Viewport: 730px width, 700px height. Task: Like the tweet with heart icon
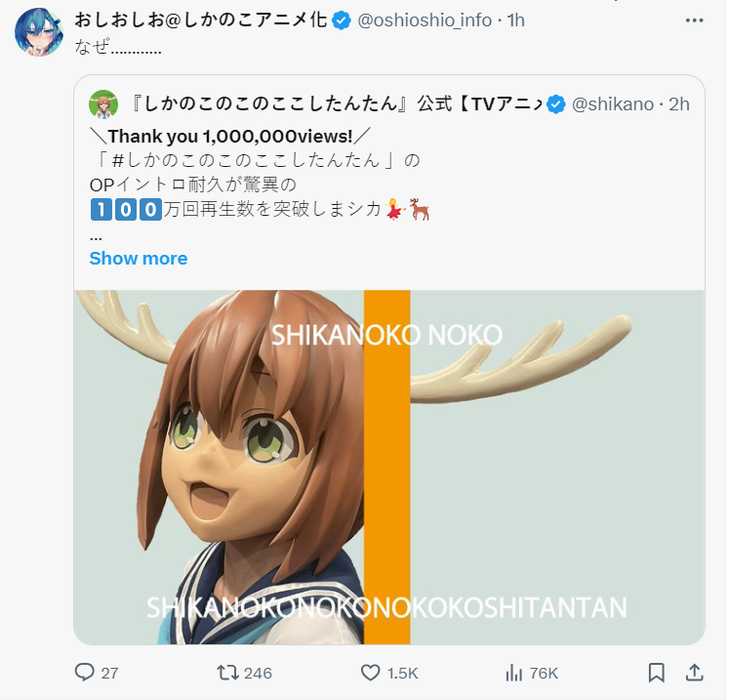click(371, 673)
